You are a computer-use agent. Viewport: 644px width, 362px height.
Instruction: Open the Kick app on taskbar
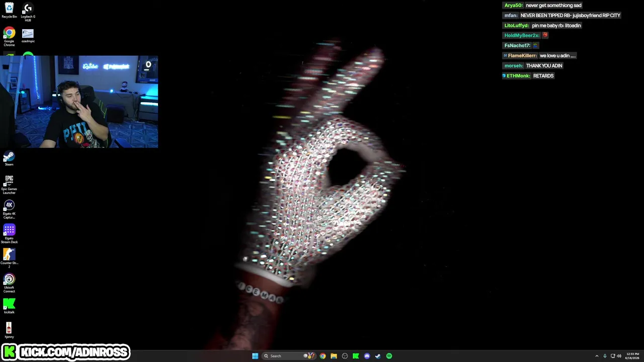point(356,356)
